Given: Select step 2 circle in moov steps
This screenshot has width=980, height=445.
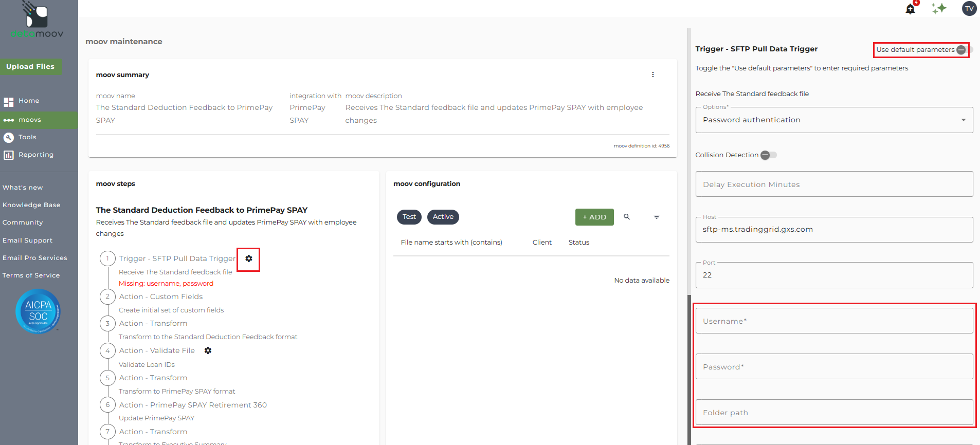Looking at the screenshot, I should [107, 296].
